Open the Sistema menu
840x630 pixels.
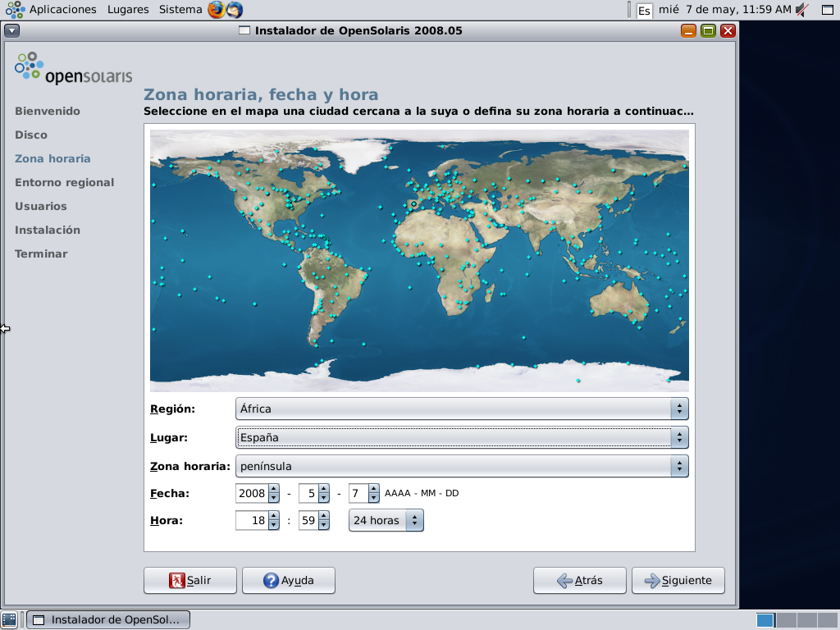180,10
